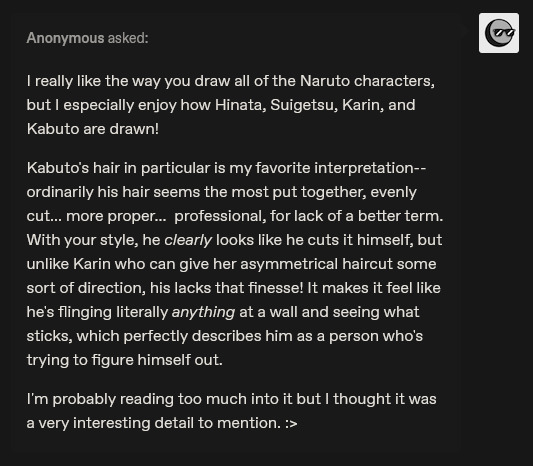Click the word 'asymmetrical' in the ask
Image resolution: width=533 pixels, height=466 pixels.
click(x=289, y=264)
